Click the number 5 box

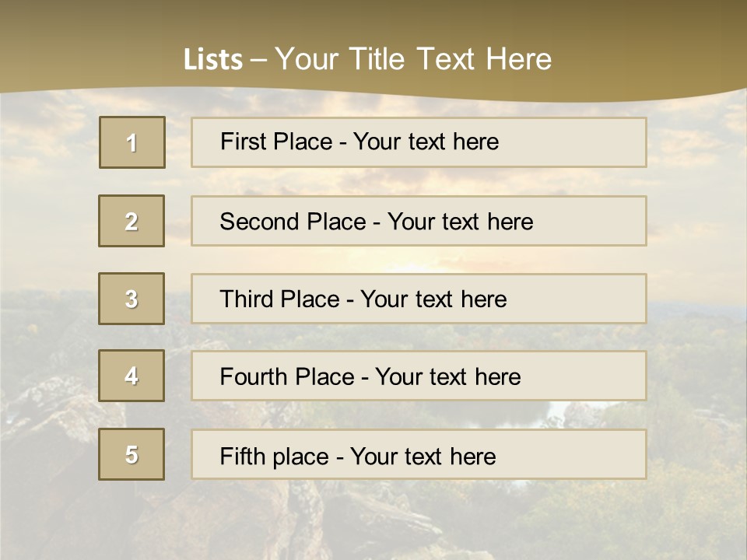pos(132,454)
